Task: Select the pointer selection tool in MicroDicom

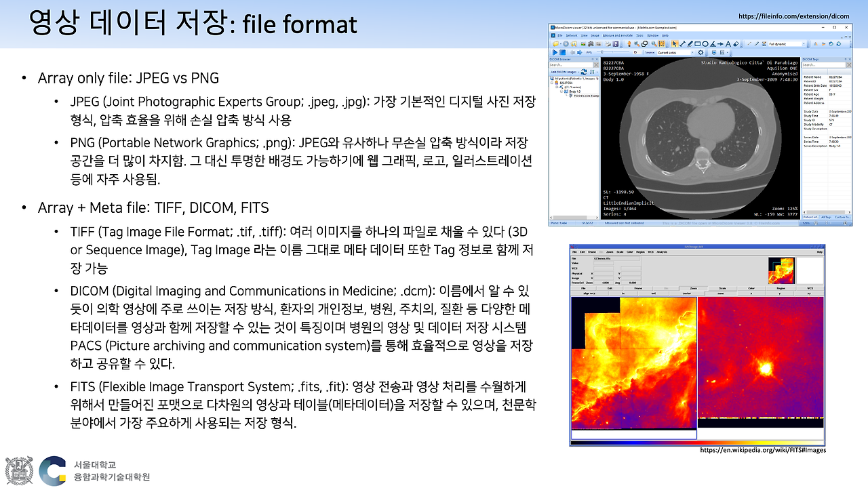Action: tap(674, 43)
